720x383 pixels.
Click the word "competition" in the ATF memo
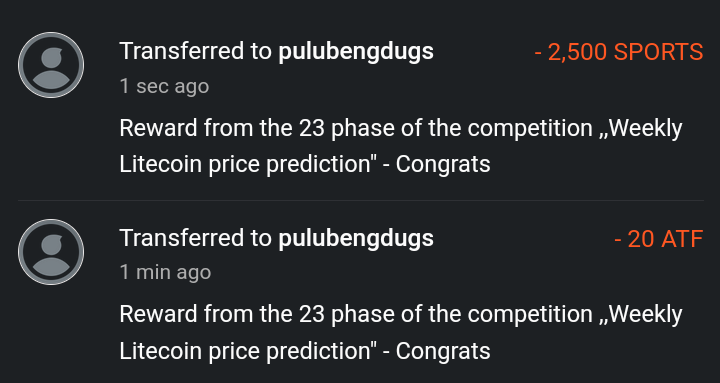click(530, 315)
